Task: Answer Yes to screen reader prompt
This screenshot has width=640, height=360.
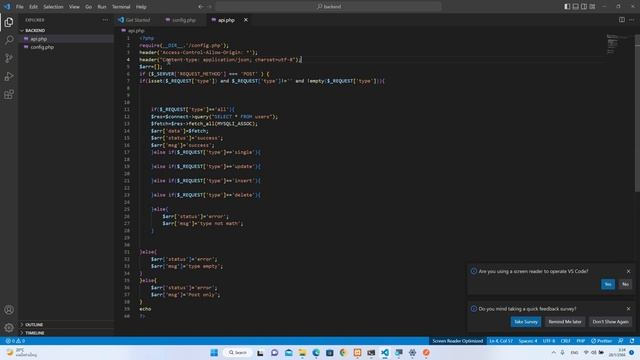Action: 608,284
